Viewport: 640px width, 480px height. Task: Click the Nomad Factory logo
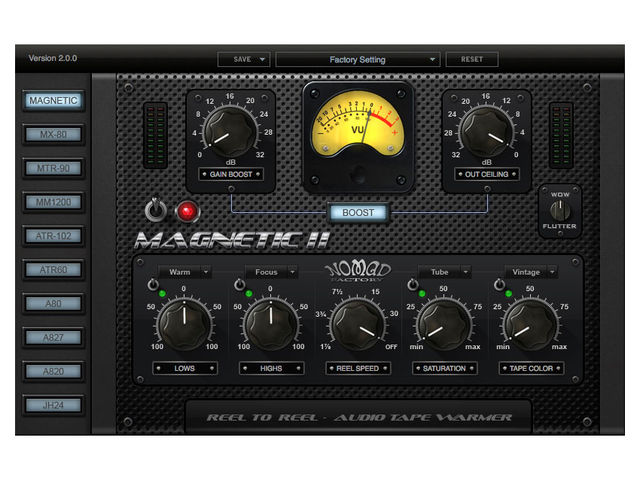(x=358, y=271)
